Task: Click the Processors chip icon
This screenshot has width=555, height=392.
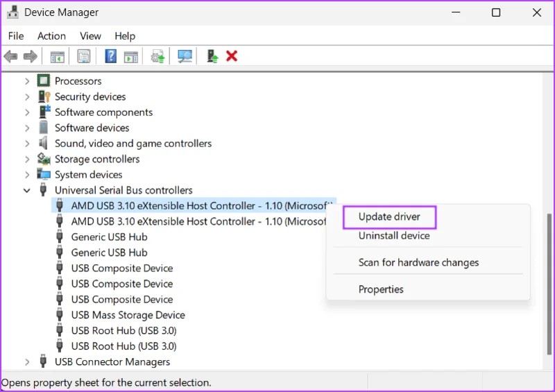Action: click(44, 80)
